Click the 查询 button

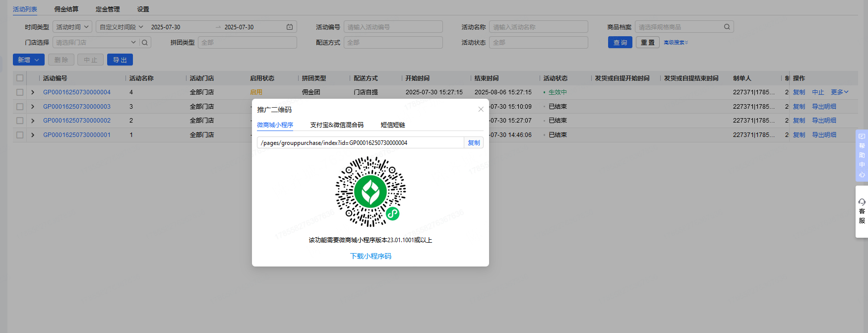point(620,43)
